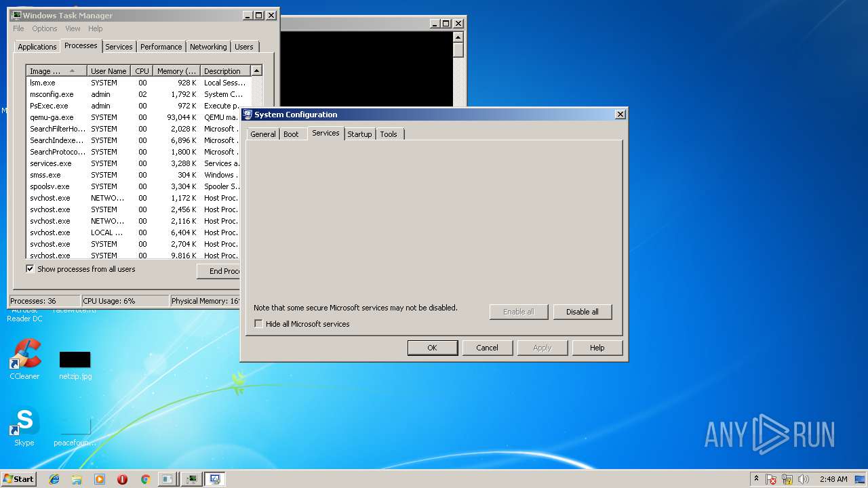Open the Options menu in Task Manager

45,28
